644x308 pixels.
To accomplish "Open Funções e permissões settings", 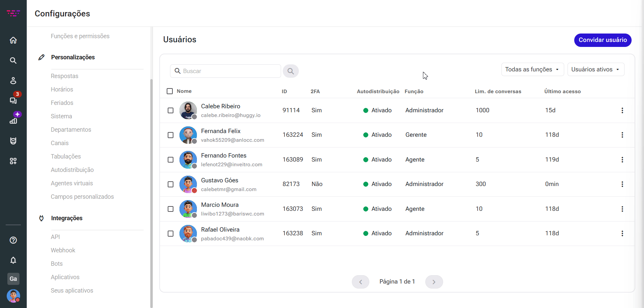I will click(x=80, y=36).
